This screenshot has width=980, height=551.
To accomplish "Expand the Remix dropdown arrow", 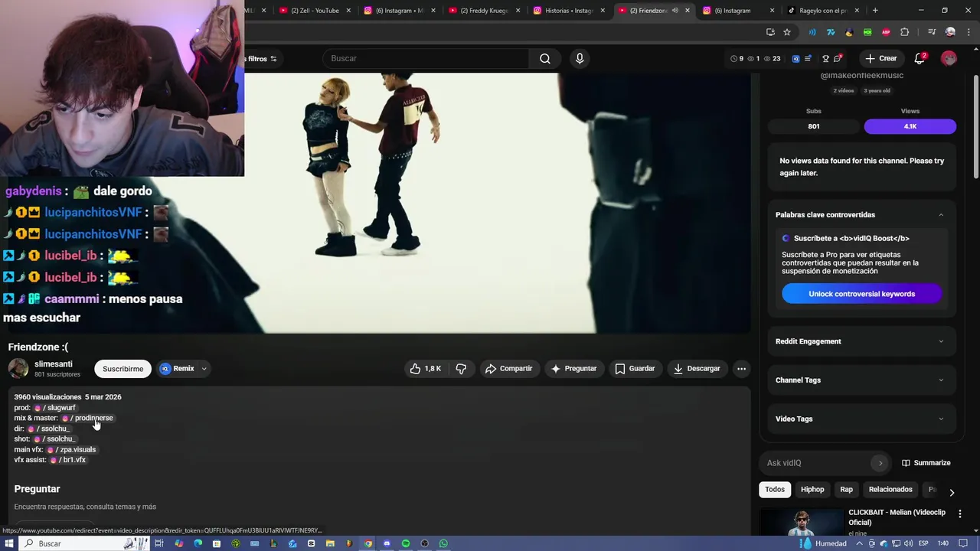I will pos(204,368).
